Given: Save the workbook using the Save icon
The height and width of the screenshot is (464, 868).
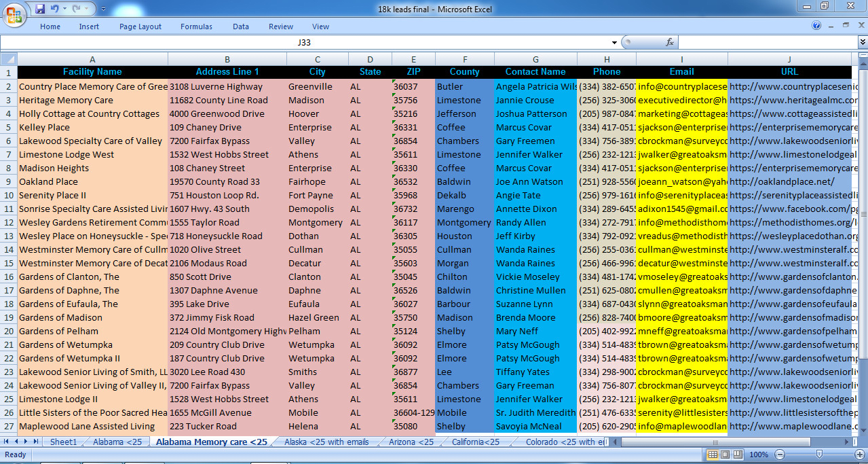Looking at the screenshot, I should point(40,8).
